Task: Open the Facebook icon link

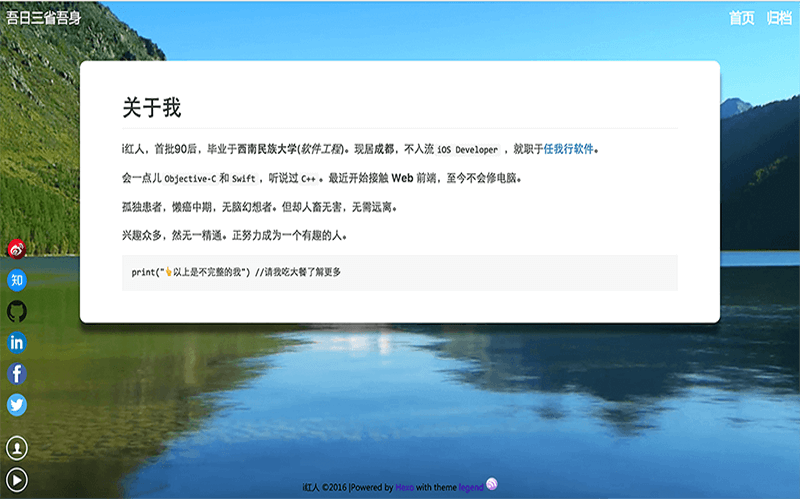Action: coord(17,373)
